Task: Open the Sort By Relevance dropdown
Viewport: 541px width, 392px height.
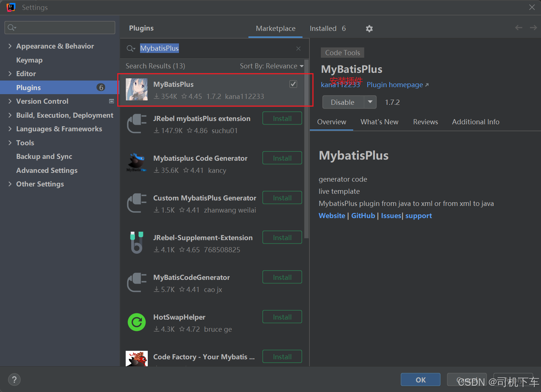Action: click(272, 66)
